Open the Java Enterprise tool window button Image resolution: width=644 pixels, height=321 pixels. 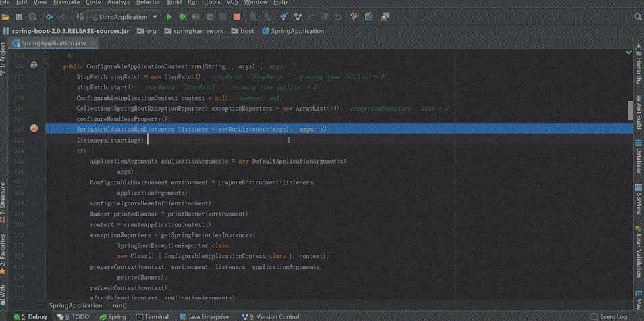tap(204, 317)
